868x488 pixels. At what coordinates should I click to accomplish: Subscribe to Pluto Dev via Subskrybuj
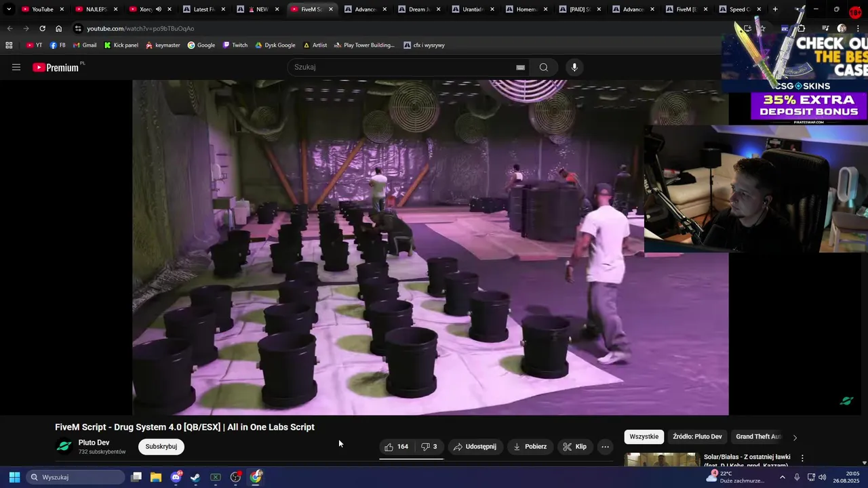(161, 447)
